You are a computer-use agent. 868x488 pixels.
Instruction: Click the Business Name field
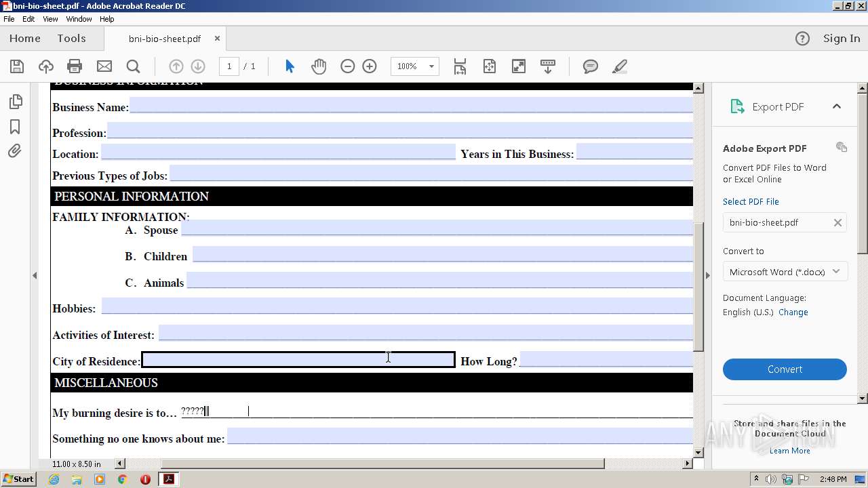pos(411,105)
